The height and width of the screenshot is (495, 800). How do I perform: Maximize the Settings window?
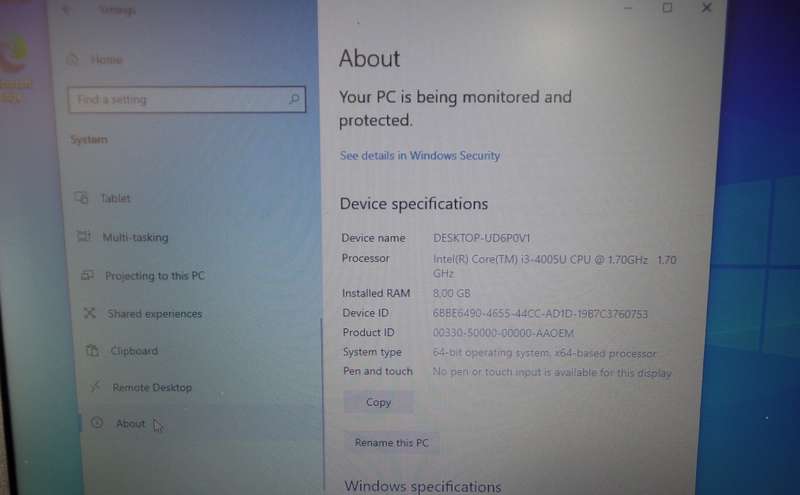coord(667,8)
